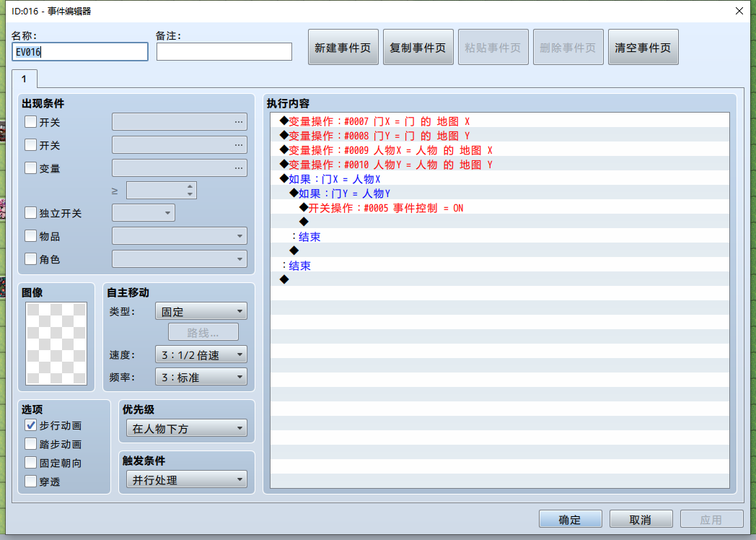This screenshot has width=756, height=540.
Task: Click the 名称 field containing EV016
Action: coord(80,52)
